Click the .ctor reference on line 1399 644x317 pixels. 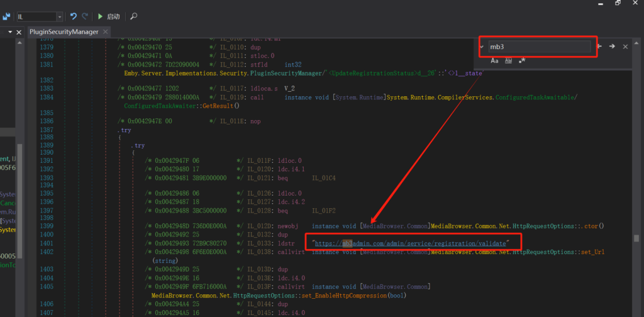(x=589, y=226)
